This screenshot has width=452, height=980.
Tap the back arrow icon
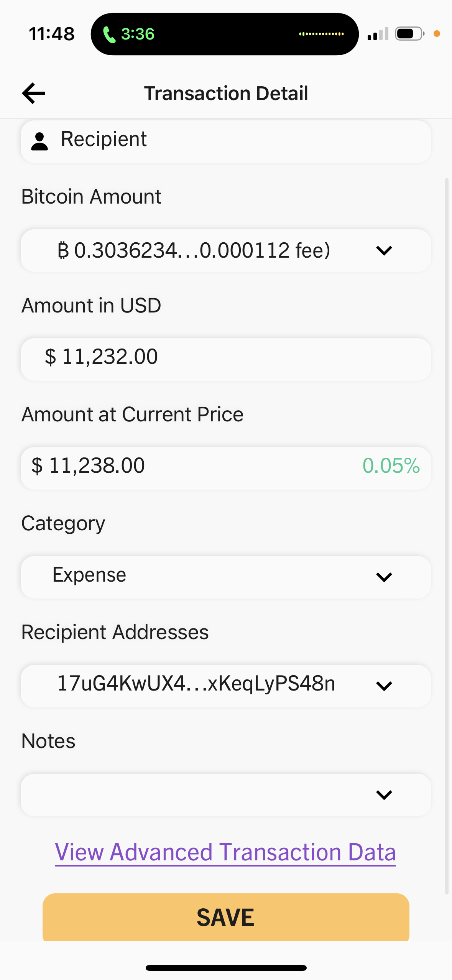[x=34, y=93]
